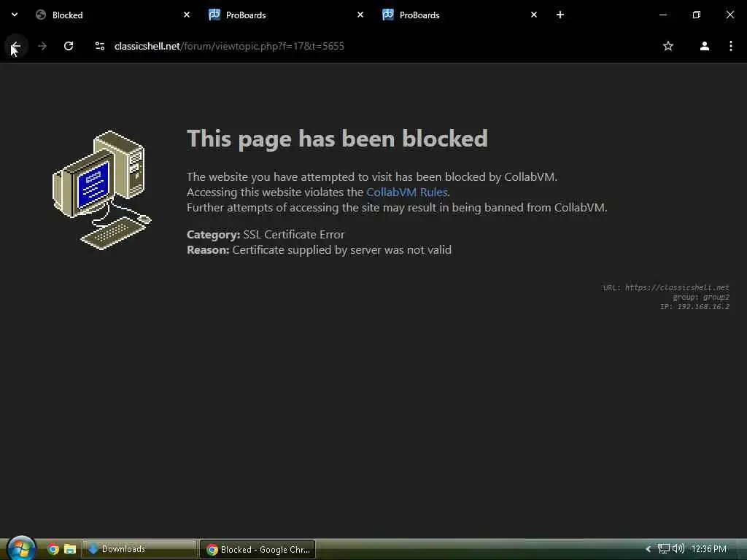This screenshot has width=747, height=560.
Task: Expand the tab search dropdown arrow
Action: point(15,15)
